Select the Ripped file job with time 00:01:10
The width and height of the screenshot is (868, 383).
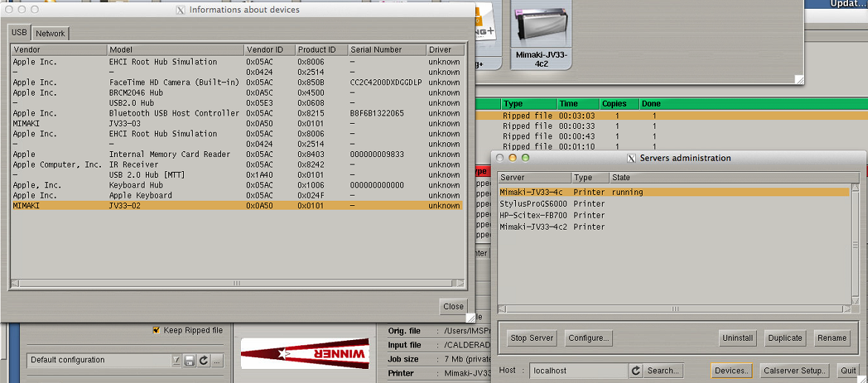click(672, 147)
